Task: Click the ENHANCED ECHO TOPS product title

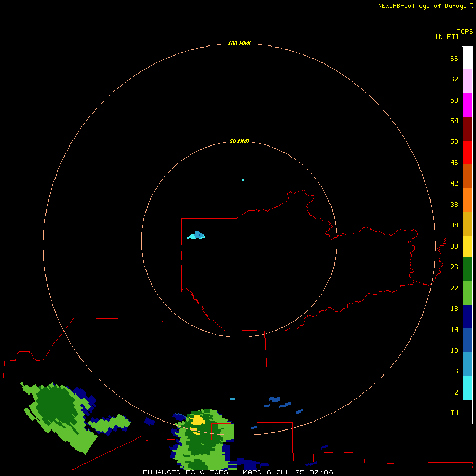Action: (186, 472)
